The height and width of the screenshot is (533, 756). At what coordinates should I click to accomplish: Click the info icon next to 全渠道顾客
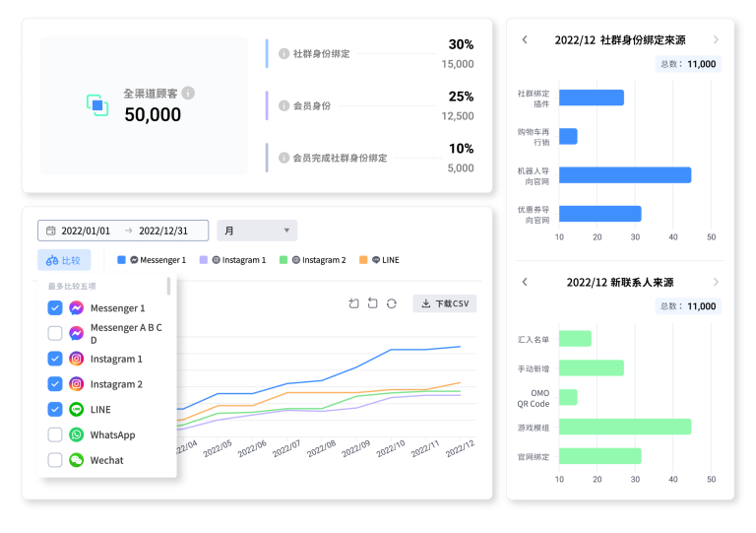(188, 93)
